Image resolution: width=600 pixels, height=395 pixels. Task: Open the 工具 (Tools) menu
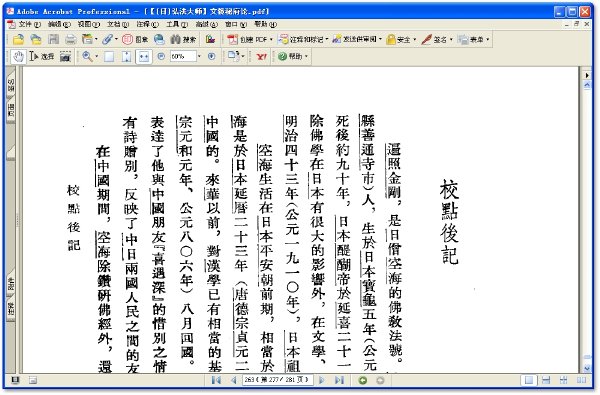(x=177, y=24)
